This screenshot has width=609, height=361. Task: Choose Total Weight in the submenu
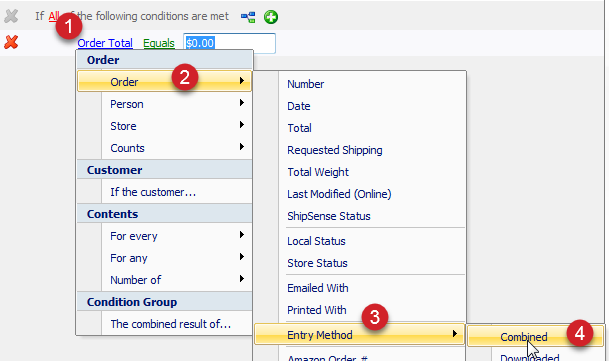(318, 172)
